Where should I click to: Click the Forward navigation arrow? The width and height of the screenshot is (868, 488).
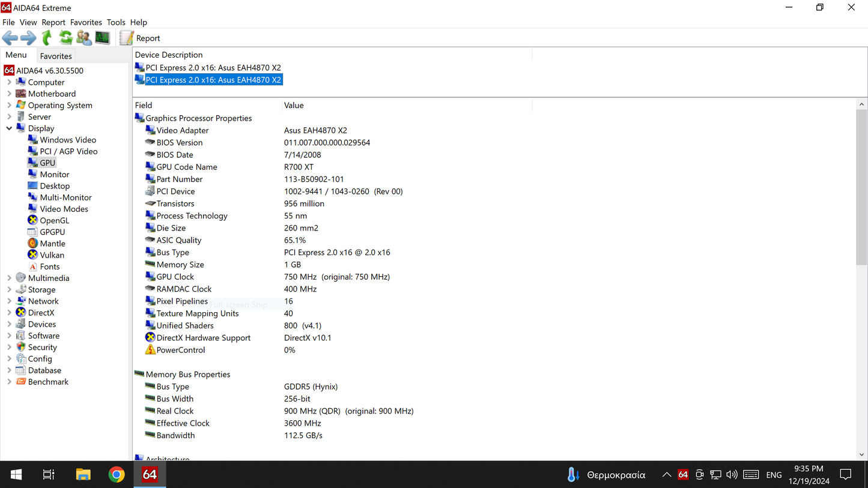[x=28, y=38]
